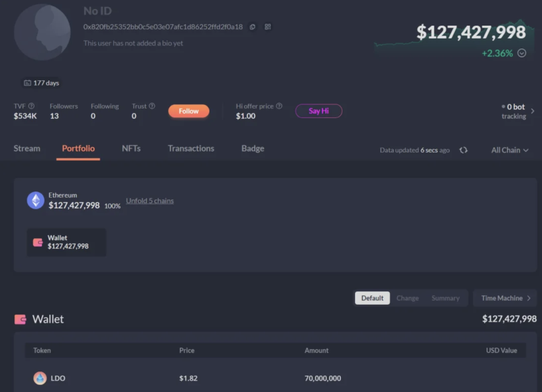Click the 177 days calendar icon
This screenshot has width=542, height=392.
tap(28, 83)
